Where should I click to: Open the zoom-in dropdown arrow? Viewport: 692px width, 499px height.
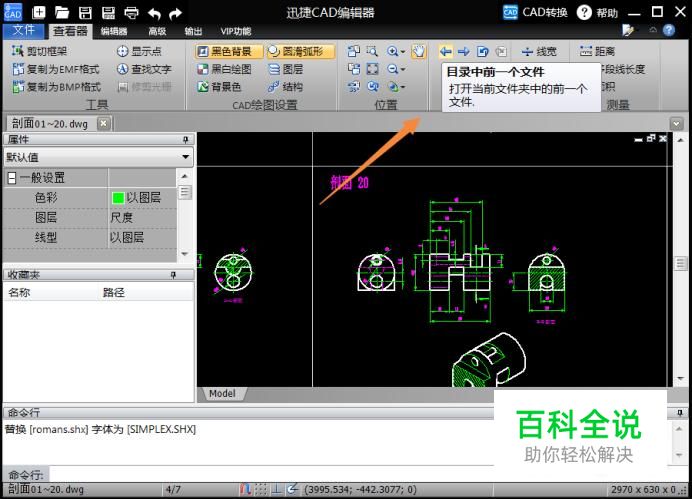coord(403,52)
